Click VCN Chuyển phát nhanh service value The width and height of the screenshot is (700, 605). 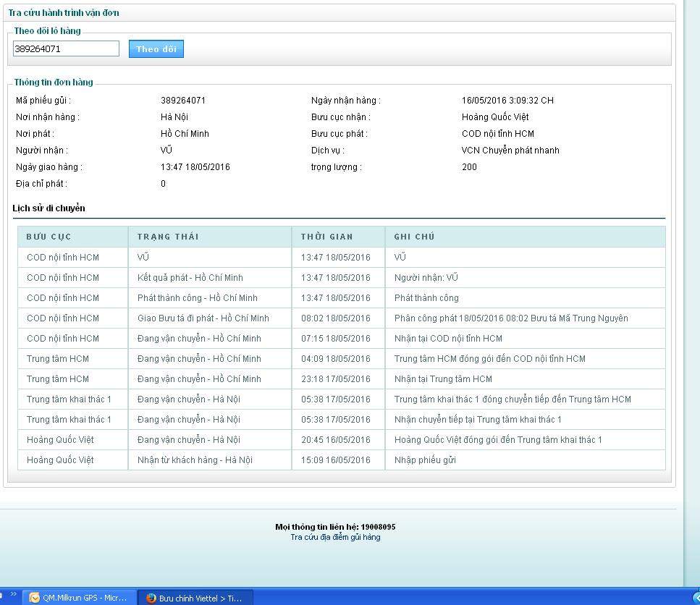[x=510, y=151]
